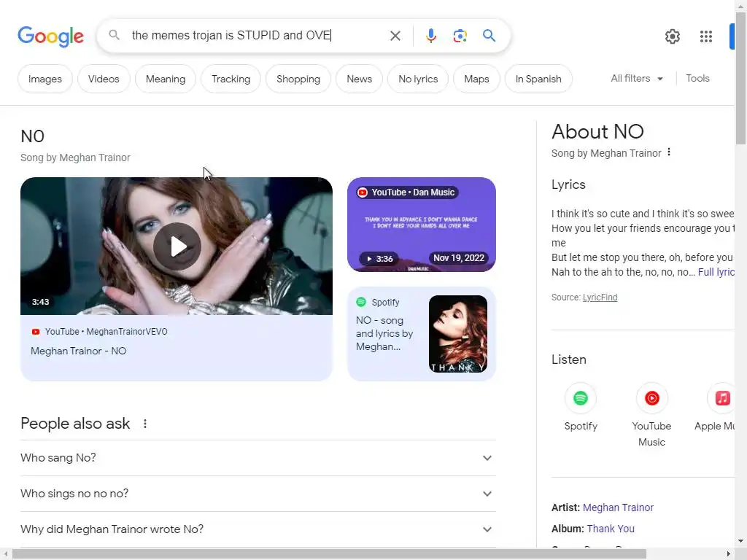This screenshot has height=560, width=747.
Task: Start voice search with the microphone icon
Action: pos(430,36)
